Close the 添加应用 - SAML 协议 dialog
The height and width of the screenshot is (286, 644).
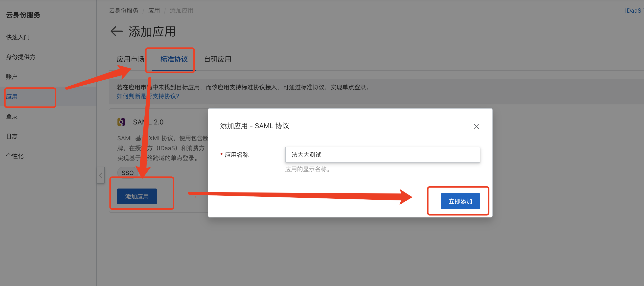click(476, 126)
